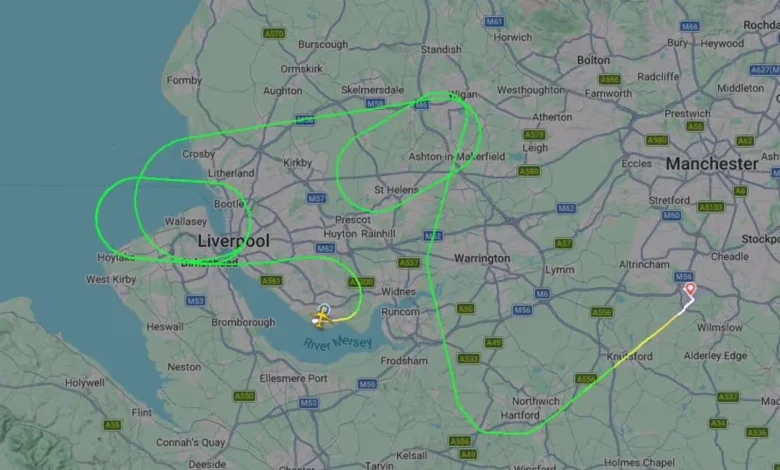This screenshot has height=470, width=780.
Task: Click the Manchester city label
Action: click(712, 164)
